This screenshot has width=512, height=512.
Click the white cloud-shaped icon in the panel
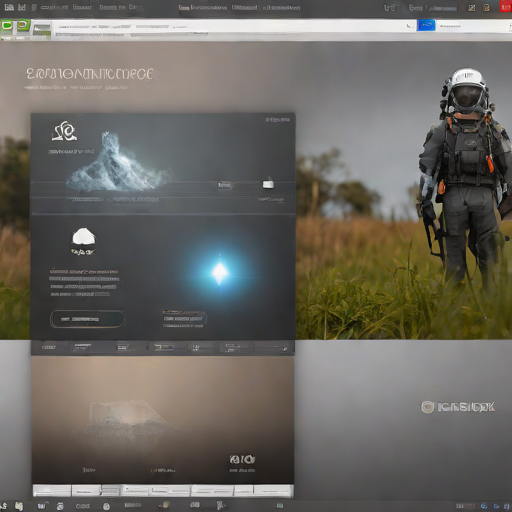pyautogui.click(x=84, y=236)
